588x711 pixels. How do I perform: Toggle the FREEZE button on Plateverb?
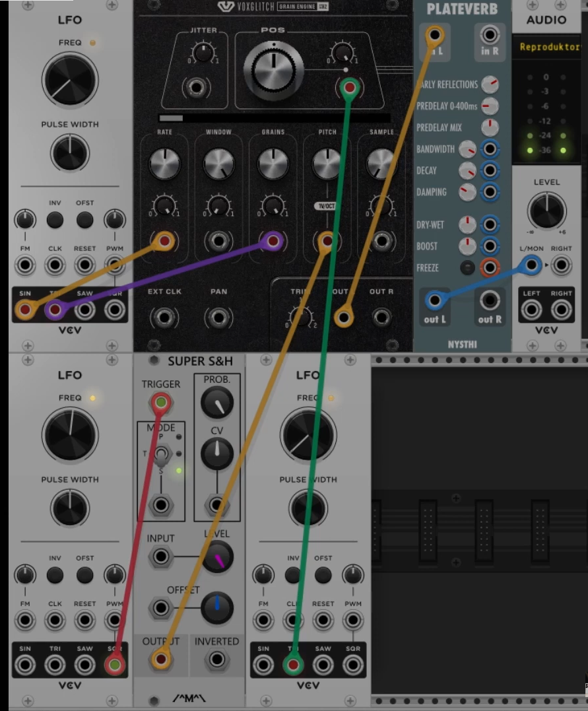click(467, 267)
